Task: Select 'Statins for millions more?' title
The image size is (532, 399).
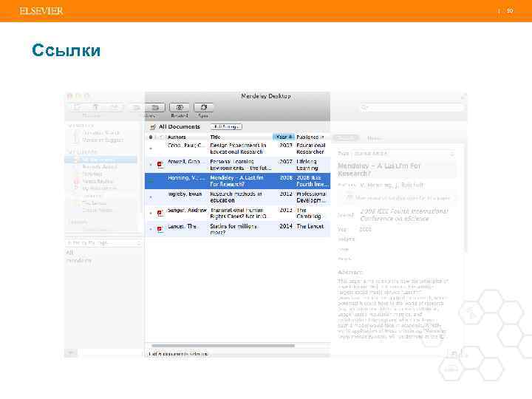Action: coord(233,229)
